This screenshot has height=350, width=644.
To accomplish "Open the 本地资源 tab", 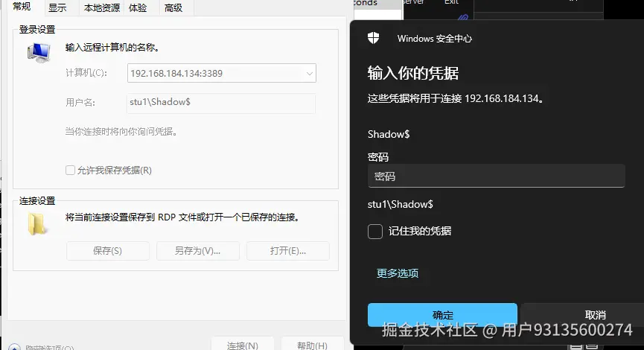I will pos(102,7).
